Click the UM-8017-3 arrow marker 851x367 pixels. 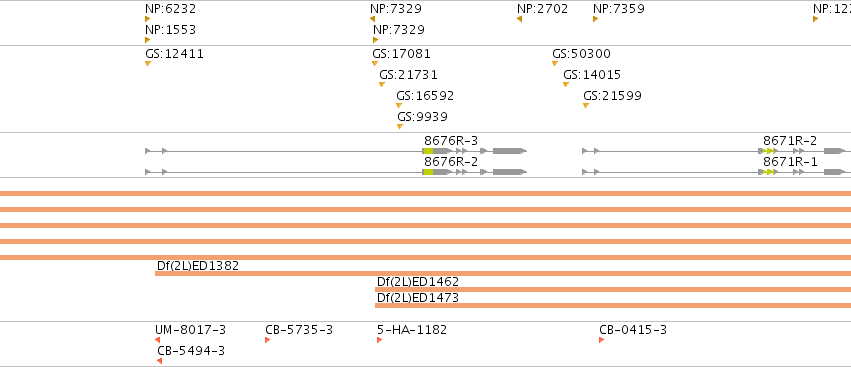[157, 340]
